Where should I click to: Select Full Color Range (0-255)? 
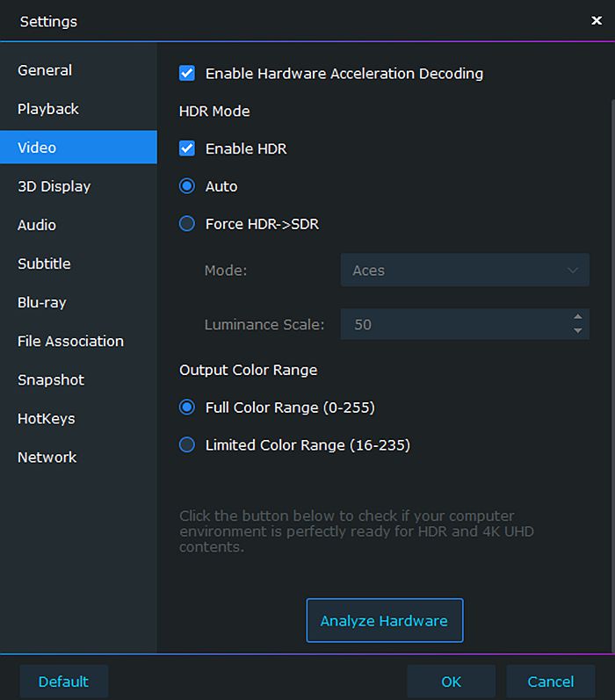tap(186, 408)
